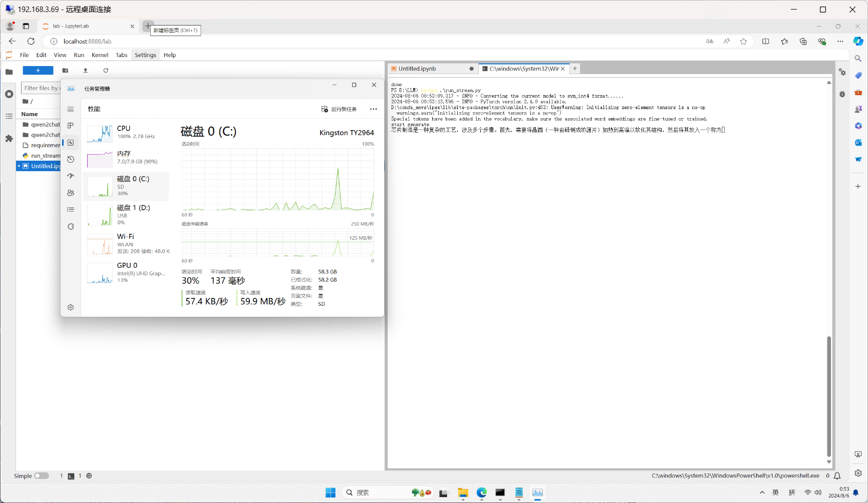Open the App history page in Task Manager
The image size is (868, 503).
(71, 159)
